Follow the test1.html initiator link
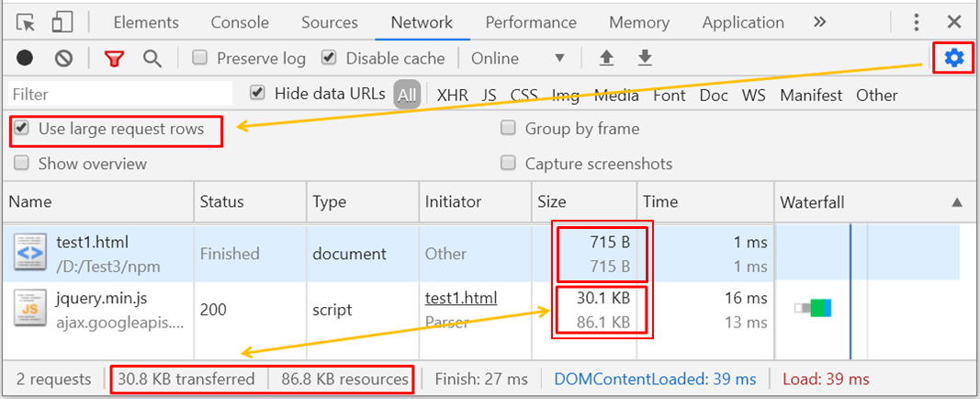 (x=460, y=297)
